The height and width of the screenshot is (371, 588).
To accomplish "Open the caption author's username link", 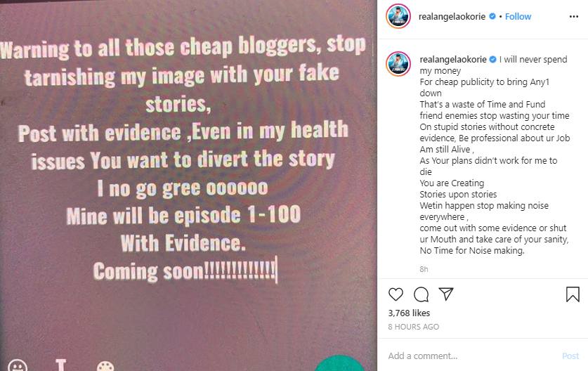I will coord(452,60).
